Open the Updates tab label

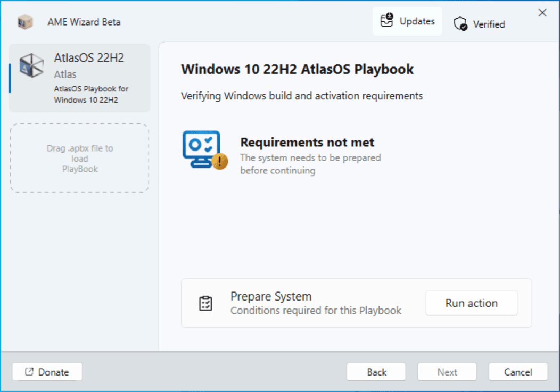click(x=417, y=21)
